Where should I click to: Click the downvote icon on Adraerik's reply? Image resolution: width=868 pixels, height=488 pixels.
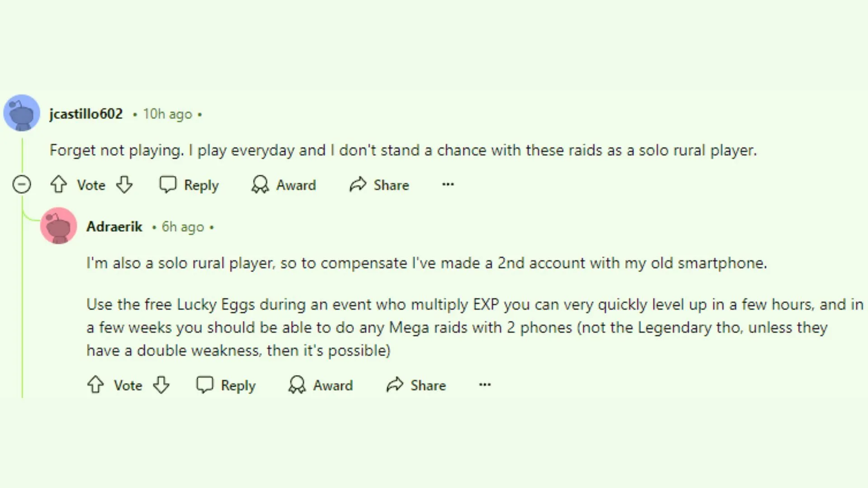pos(161,385)
